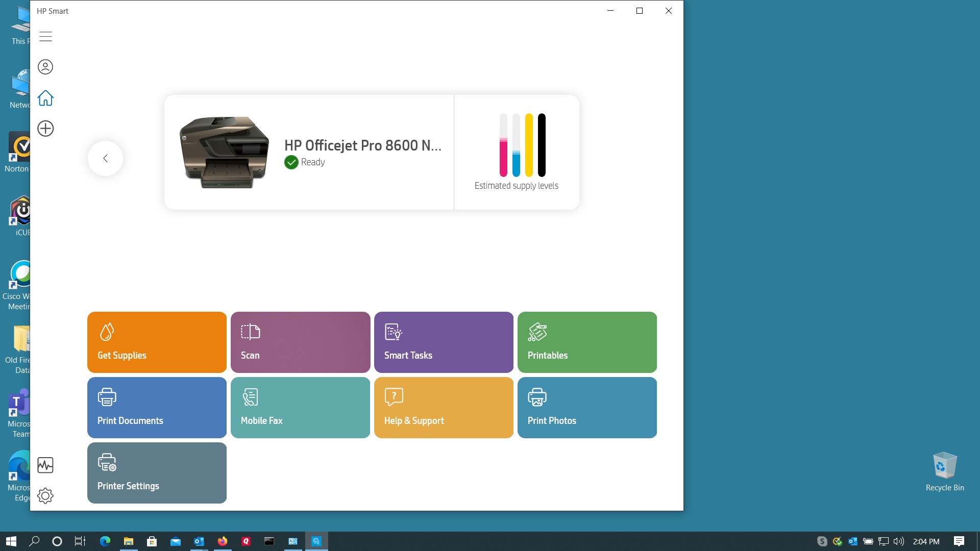The image size is (980, 551).
Task: Open the Print Documents tile
Action: tap(157, 407)
